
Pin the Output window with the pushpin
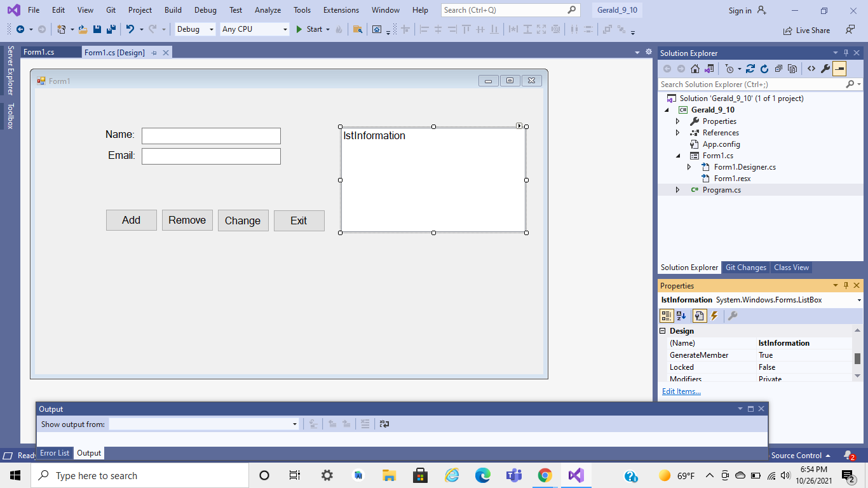tap(751, 409)
